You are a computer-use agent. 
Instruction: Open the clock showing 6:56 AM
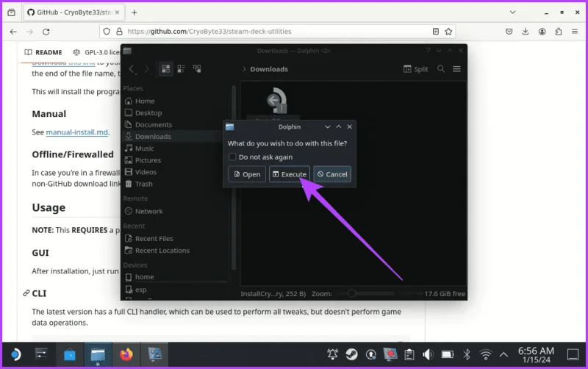(536, 355)
